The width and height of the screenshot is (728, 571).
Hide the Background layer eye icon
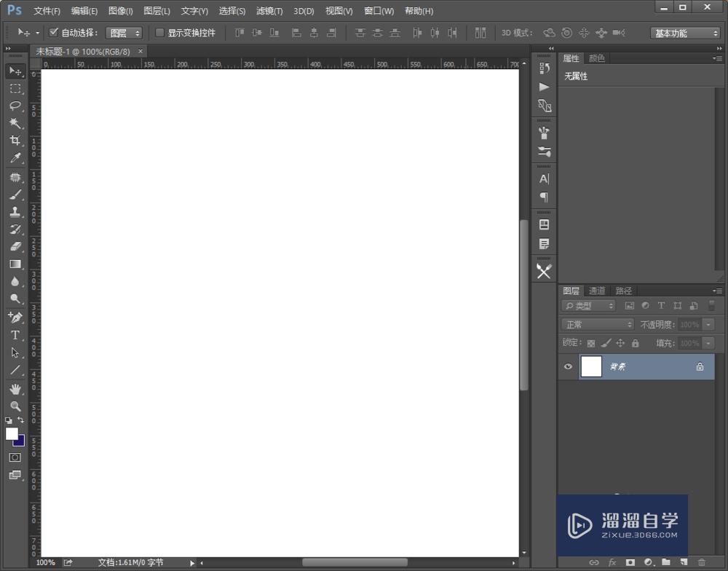568,366
